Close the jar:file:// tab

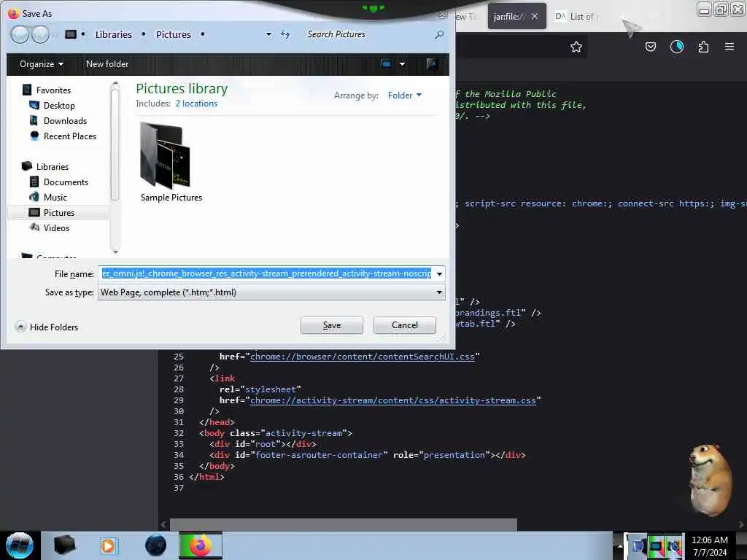535,17
